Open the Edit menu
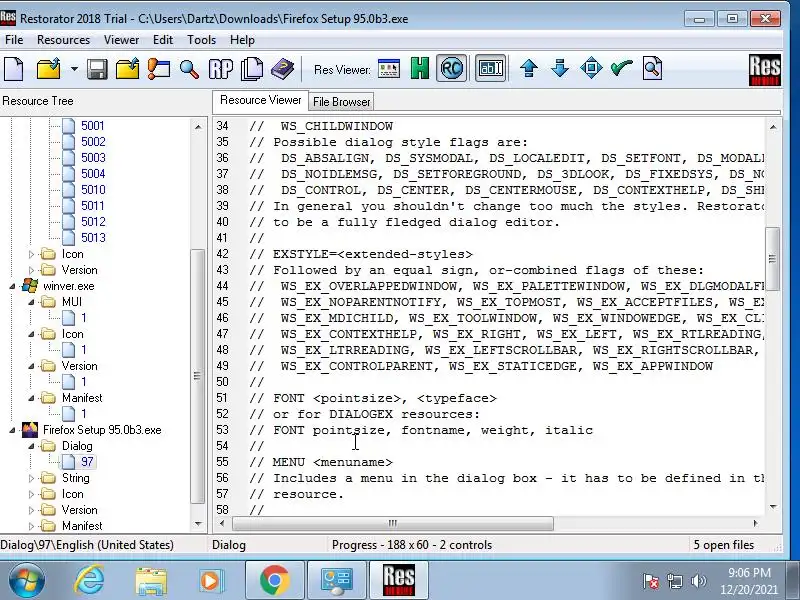Screen dimensions: 800x600 [x=163, y=40]
